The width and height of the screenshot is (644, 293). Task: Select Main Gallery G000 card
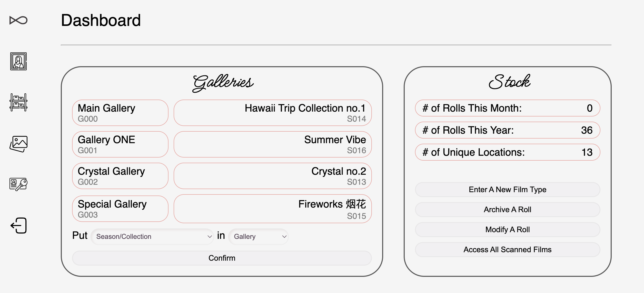coord(120,113)
